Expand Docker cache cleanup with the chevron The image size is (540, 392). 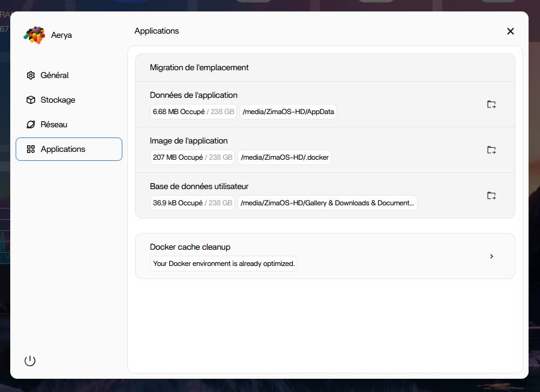point(491,256)
